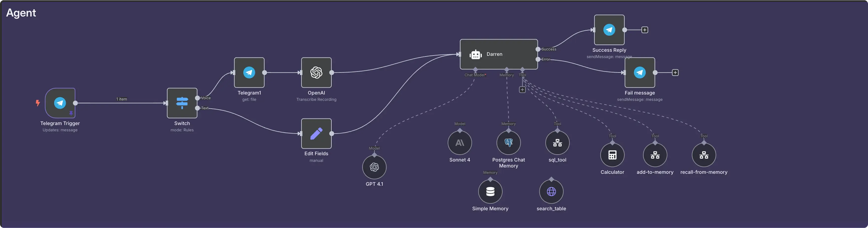Click the Text output of Switch
The width and height of the screenshot is (868, 228).
pyautogui.click(x=198, y=108)
